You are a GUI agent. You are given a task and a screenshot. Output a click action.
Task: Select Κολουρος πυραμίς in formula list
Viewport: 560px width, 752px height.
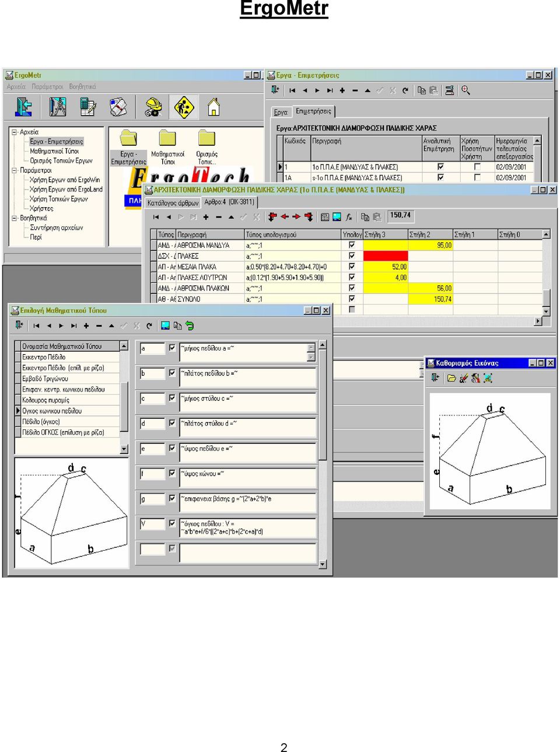(70, 400)
